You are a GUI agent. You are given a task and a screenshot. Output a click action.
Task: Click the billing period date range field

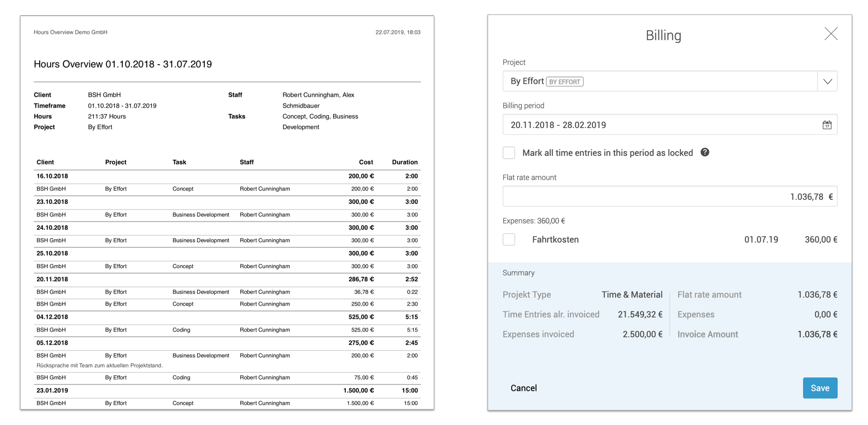click(660, 125)
